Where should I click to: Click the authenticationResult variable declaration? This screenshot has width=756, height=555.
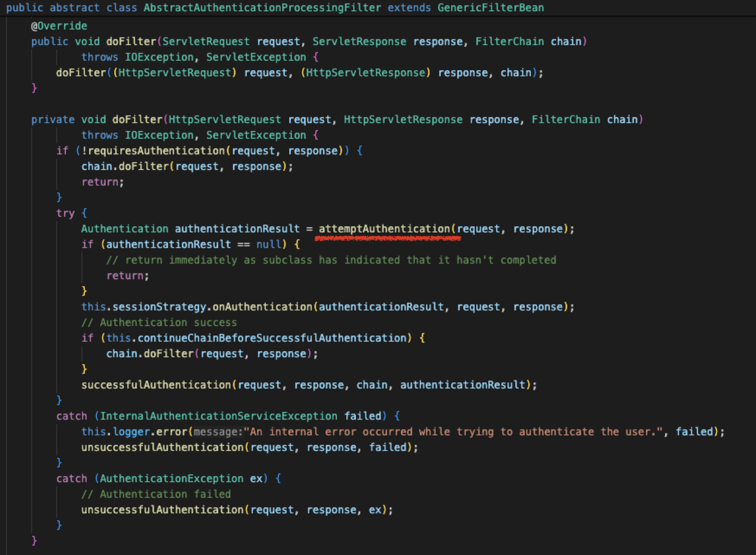click(x=237, y=229)
